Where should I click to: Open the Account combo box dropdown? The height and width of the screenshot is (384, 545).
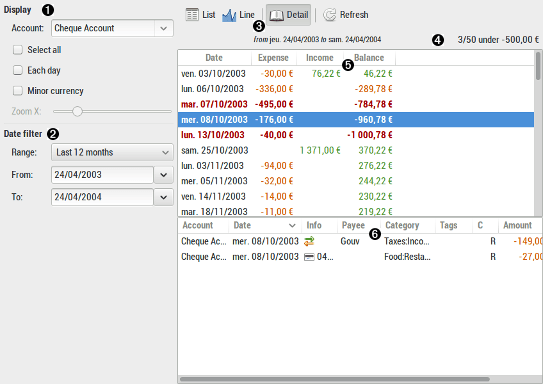(164, 28)
